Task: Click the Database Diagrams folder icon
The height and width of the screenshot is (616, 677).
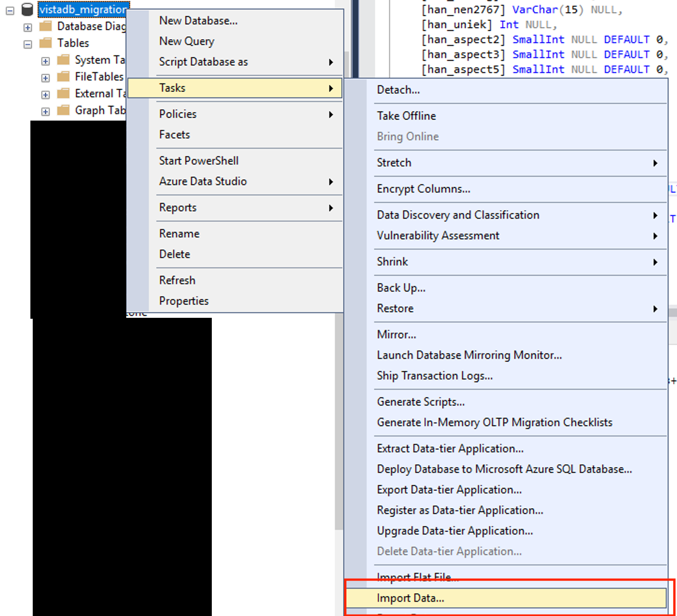Action: [x=45, y=26]
